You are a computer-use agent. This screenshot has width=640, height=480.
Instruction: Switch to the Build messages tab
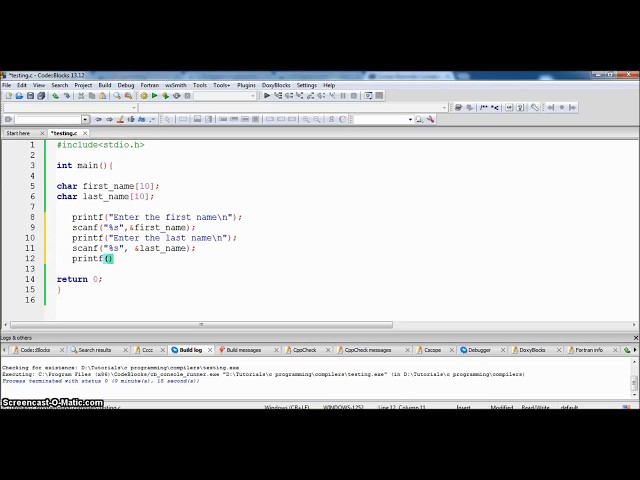coord(243,350)
